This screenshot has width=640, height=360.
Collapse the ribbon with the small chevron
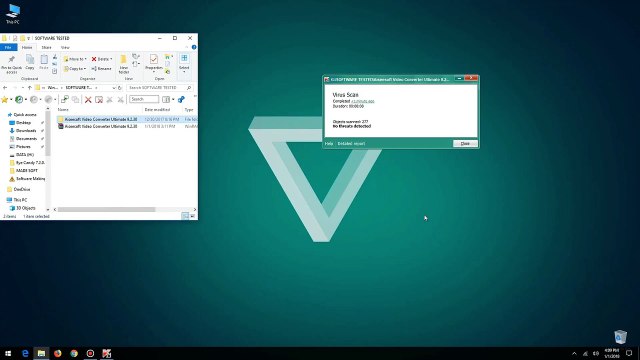[x=187, y=47]
